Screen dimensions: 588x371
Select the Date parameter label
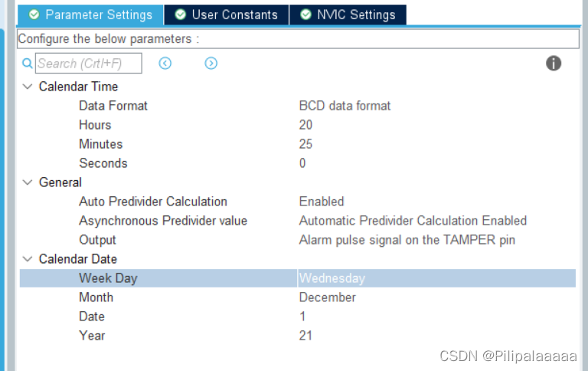[x=92, y=317]
